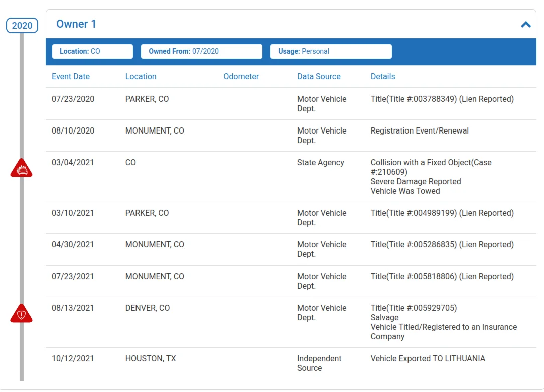544x392 pixels.
Task: Click the Event Date column header
Action: coord(71,77)
